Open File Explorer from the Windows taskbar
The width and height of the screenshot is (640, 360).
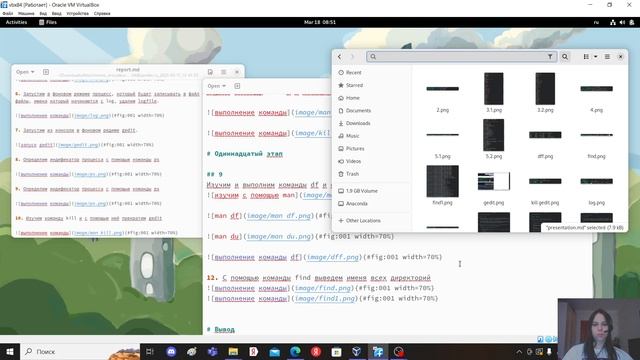233,351
